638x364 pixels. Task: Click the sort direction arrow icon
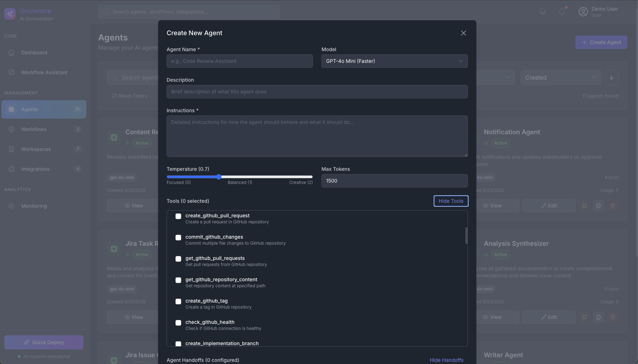click(611, 77)
